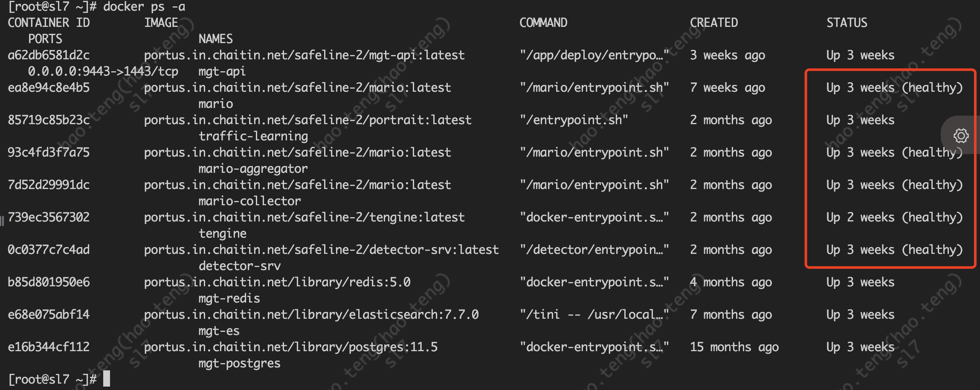This screenshot has height=390, width=980.
Task: Click the traffic-learning container name
Action: click(253, 136)
